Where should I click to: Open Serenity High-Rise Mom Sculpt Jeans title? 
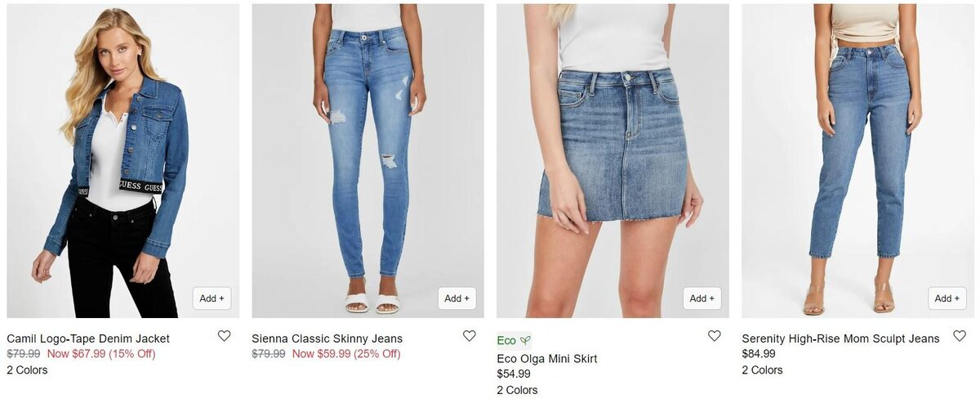(840, 338)
